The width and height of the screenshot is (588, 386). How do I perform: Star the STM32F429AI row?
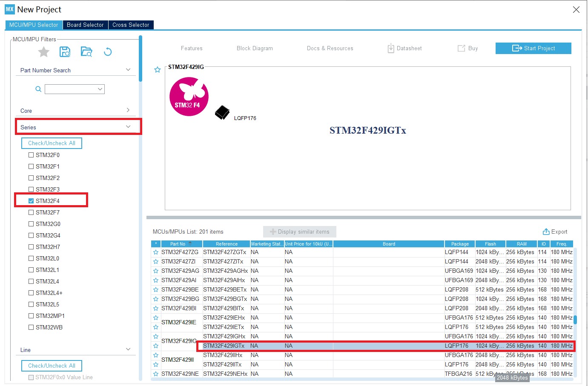tap(156, 280)
